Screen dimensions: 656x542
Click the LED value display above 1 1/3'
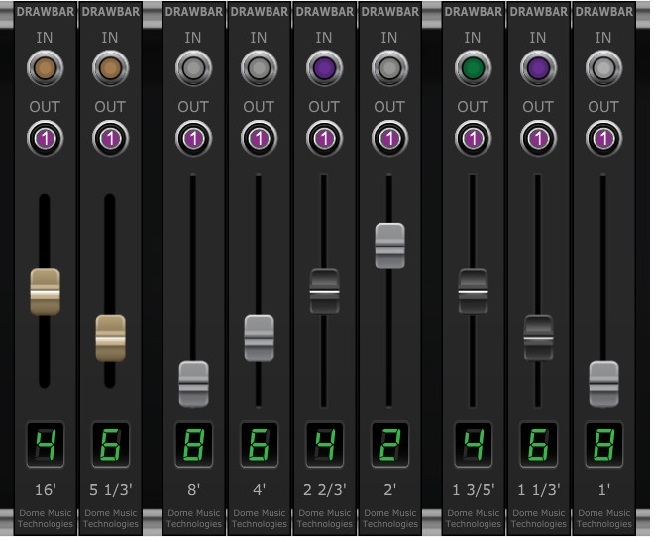pos(538,445)
